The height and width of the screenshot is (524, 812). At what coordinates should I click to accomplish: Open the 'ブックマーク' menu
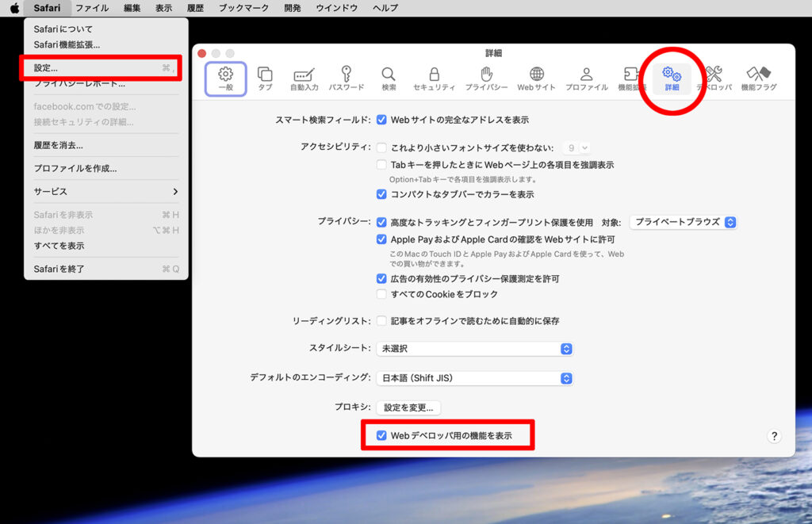243,8
